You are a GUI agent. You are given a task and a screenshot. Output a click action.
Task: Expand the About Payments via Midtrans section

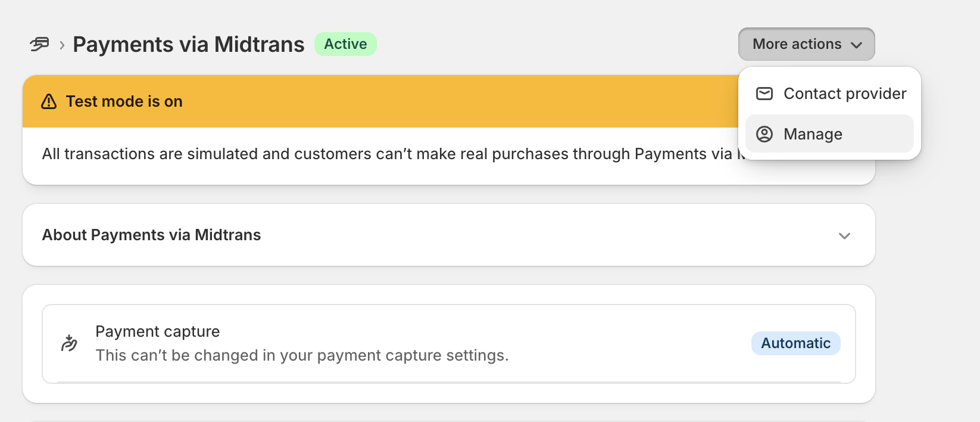coord(844,235)
